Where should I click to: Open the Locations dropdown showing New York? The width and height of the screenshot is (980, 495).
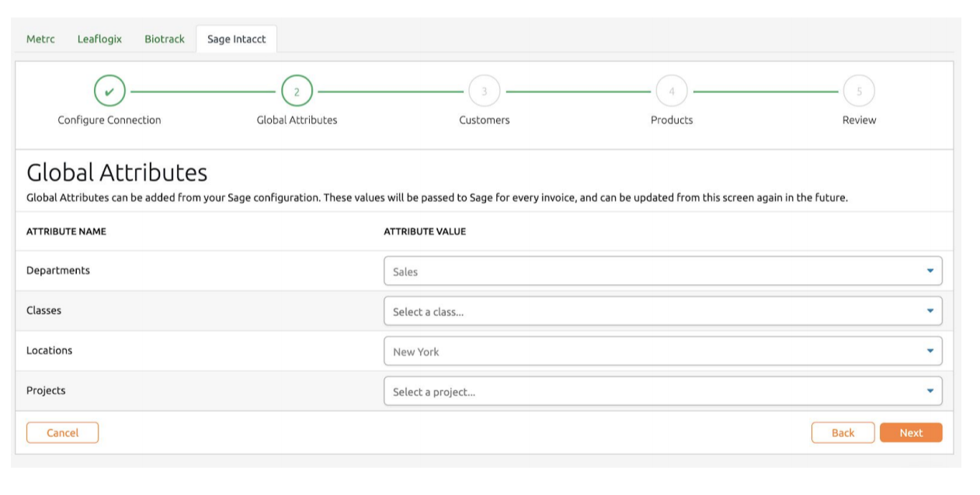click(652, 351)
